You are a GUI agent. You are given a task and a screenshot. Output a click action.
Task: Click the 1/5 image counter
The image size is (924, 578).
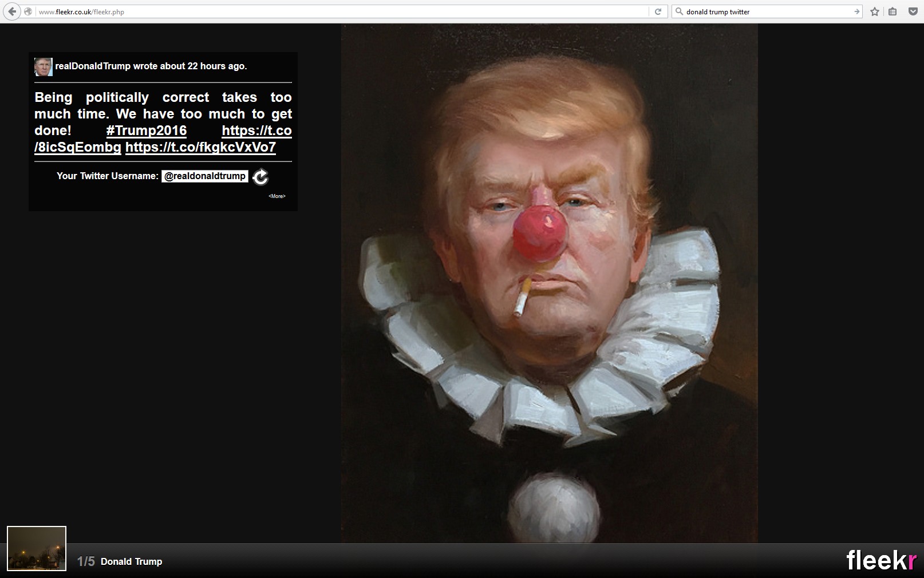(86, 561)
